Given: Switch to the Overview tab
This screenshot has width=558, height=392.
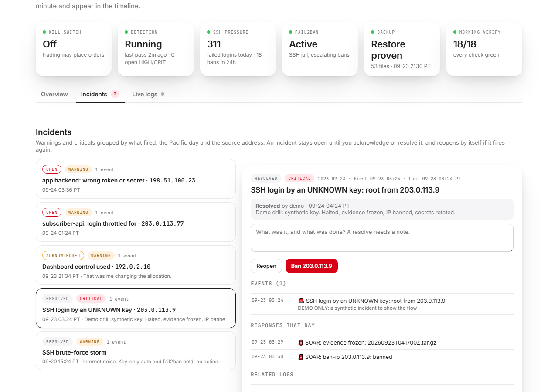Looking at the screenshot, I should [x=54, y=94].
